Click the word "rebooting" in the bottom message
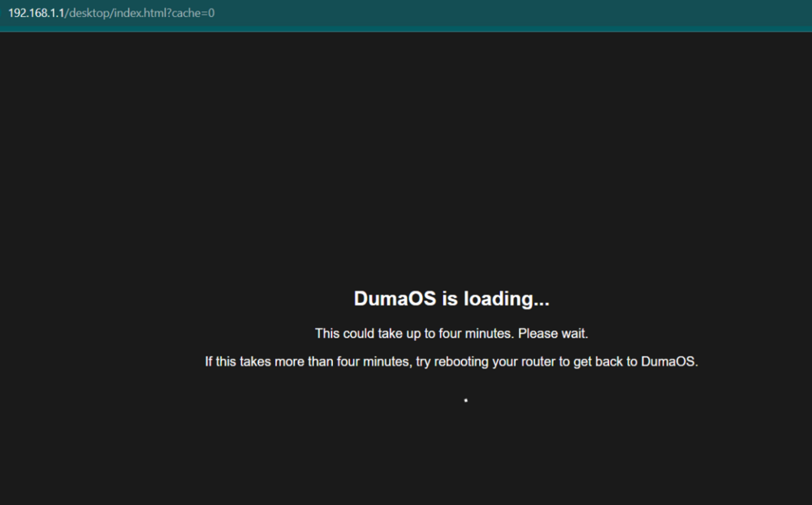812x505 pixels. pyautogui.click(x=462, y=362)
